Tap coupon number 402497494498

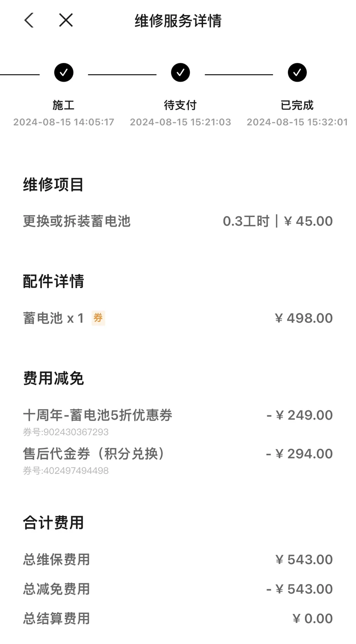(x=66, y=471)
